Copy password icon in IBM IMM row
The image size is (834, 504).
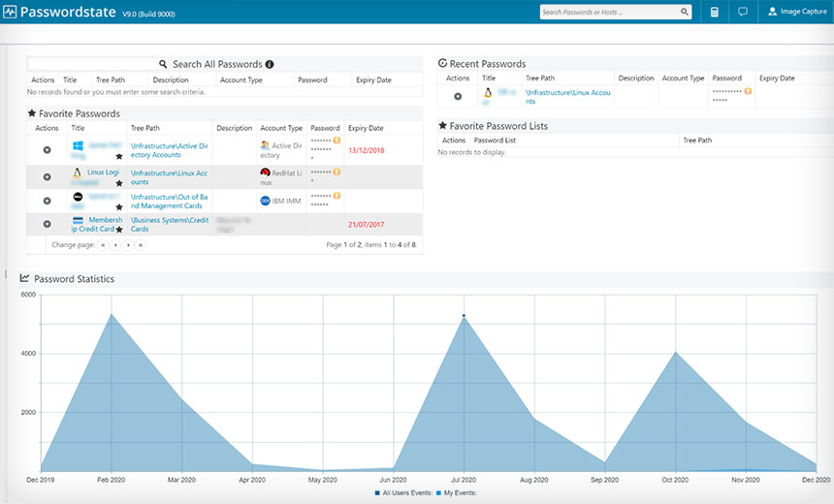[x=337, y=196]
